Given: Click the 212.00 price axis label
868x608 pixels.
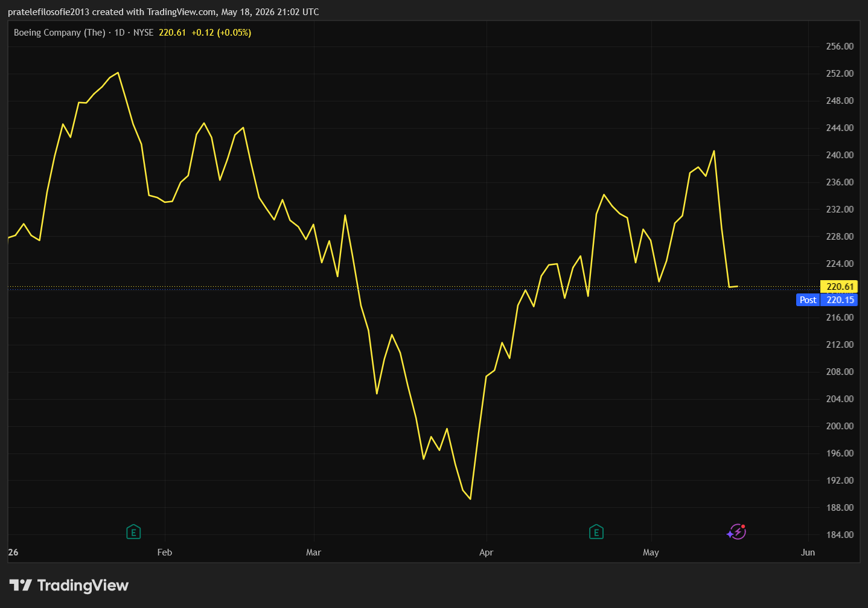Looking at the screenshot, I should [840, 345].
